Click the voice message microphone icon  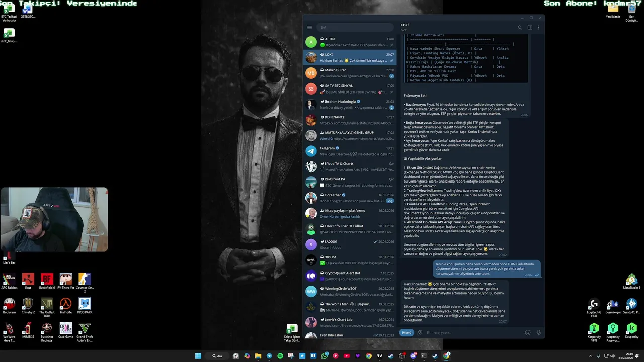pos(539,332)
